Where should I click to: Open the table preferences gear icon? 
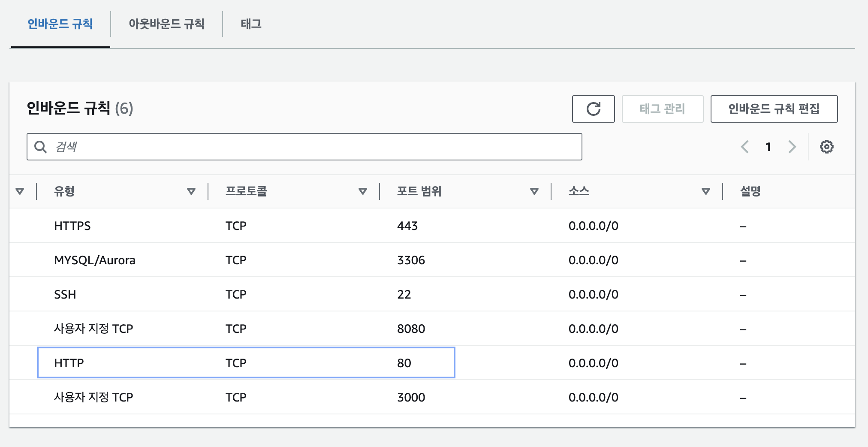click(x=827, y=146)
